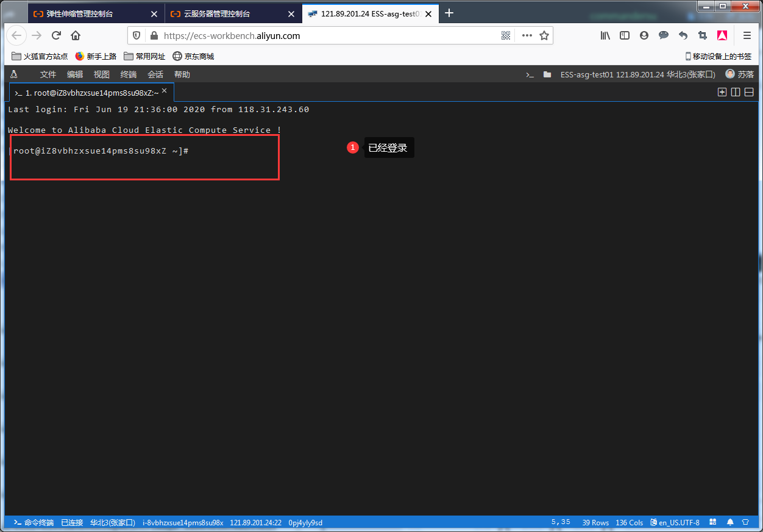Open the file manager folder icon
This screenshot has width=763, height=532.
pos(547,74)
